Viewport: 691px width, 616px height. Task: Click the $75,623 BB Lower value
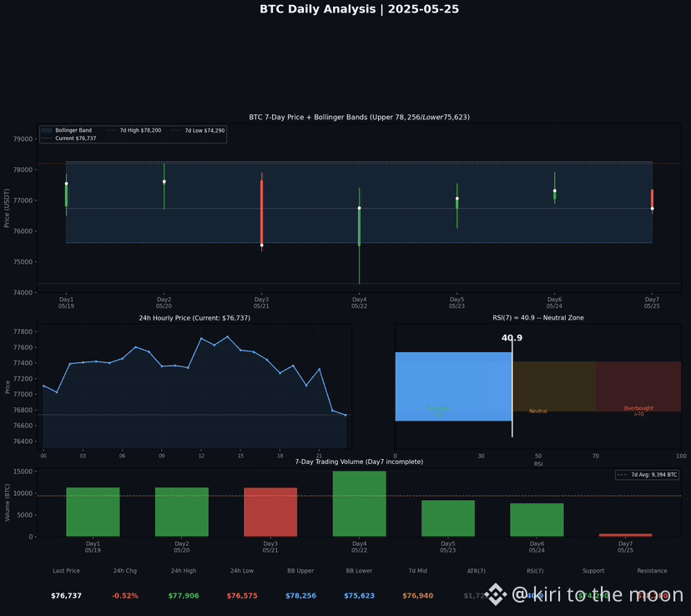359,596
